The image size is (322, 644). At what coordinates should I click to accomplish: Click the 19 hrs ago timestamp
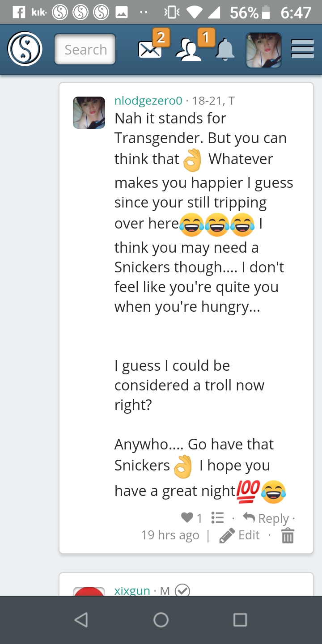(x=170, y=535)
